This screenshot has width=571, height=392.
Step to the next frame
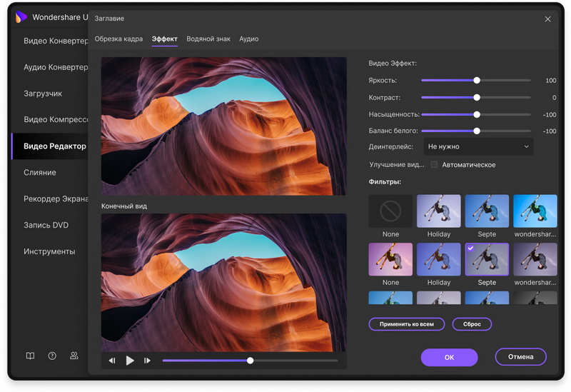[x=147, y=361]
